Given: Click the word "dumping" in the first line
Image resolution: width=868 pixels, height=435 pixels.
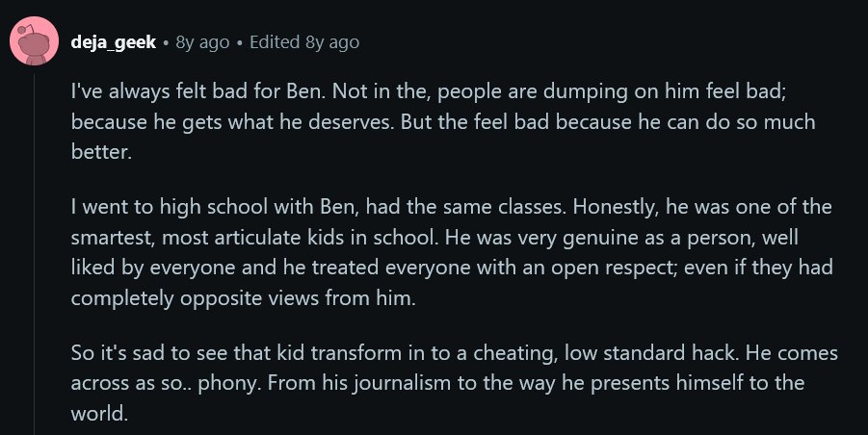Looking at the screenshot, I should coord(585,91).
